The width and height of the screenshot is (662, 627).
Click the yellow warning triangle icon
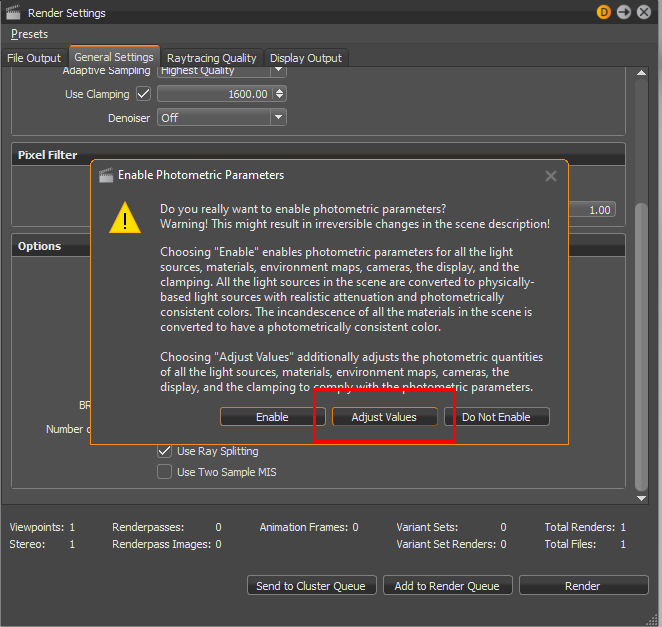(x=125, y=218)
